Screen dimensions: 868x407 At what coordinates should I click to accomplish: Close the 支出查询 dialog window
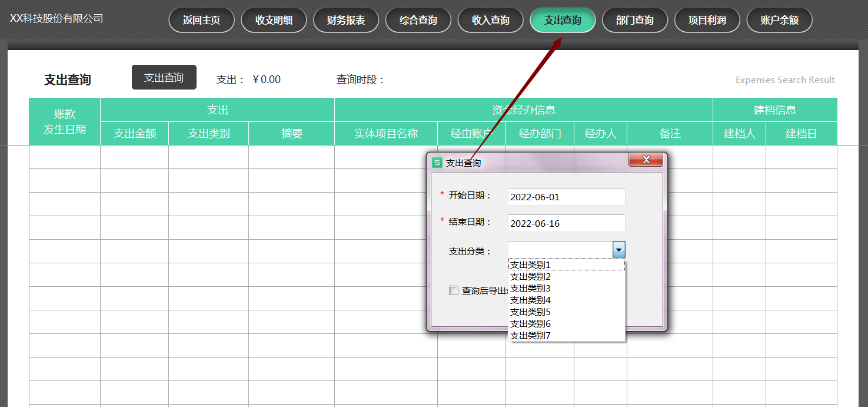[x=646, y=160]
